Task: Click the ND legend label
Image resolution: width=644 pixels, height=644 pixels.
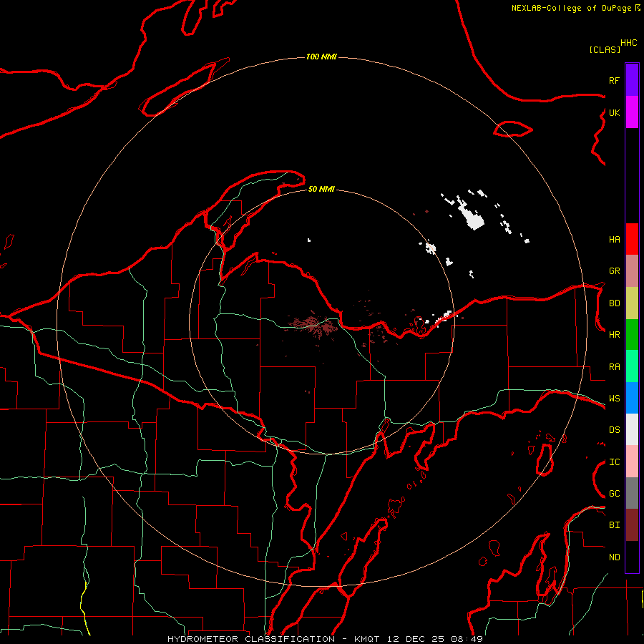Action: (615, 557)
